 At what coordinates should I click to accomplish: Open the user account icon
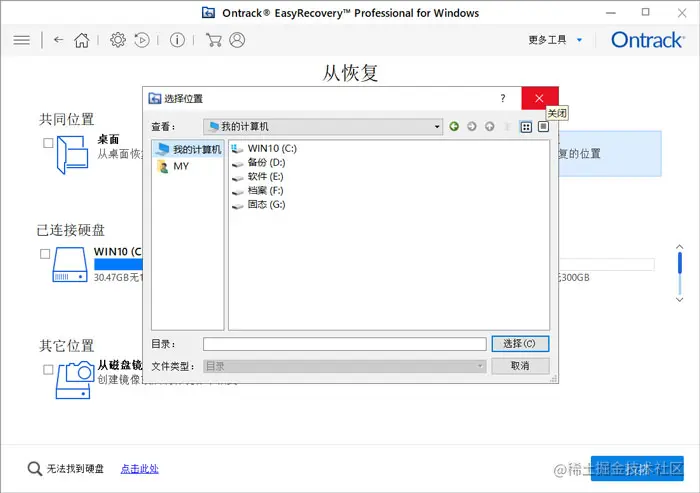[x=237, y=40]
